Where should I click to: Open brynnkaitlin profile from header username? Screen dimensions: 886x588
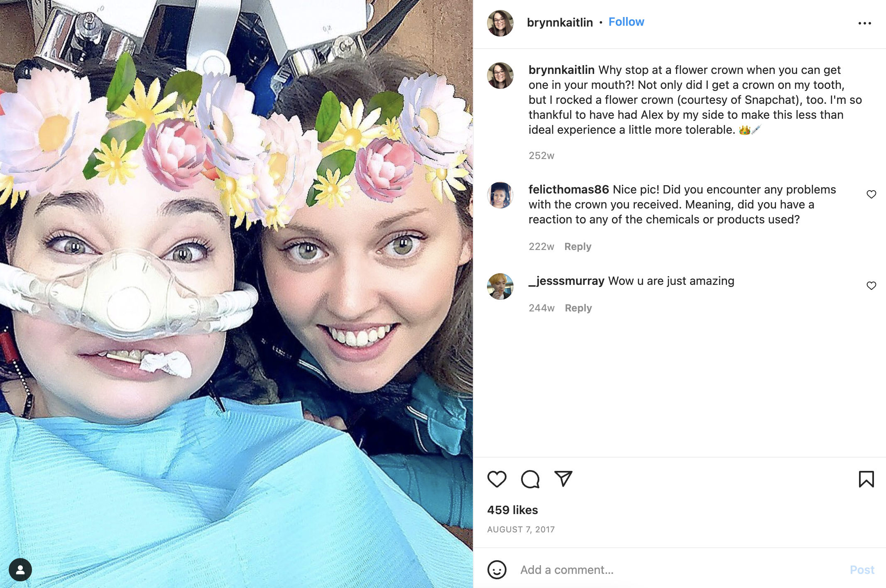point(560,22)
